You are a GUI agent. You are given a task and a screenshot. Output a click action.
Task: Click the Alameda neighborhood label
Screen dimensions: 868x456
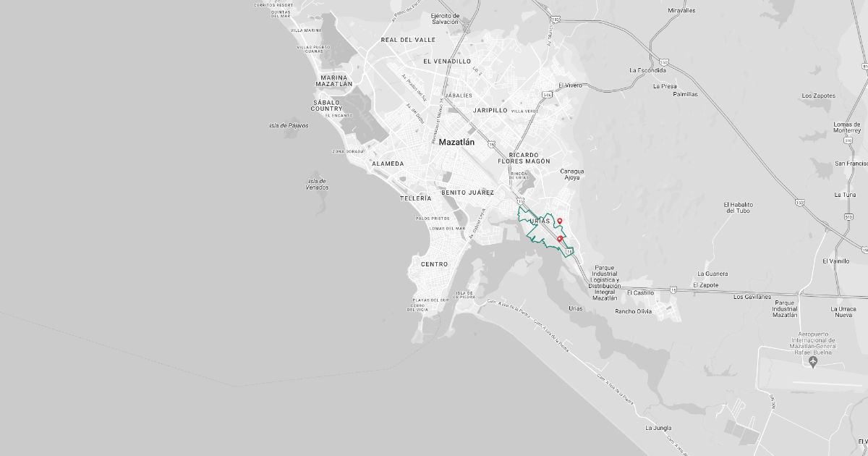pos(388,164)
